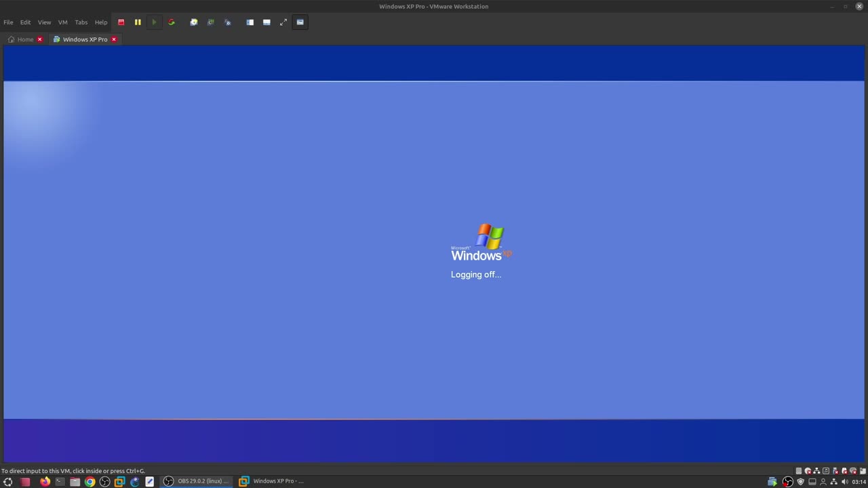Click the VM network adapter status icon
868x488 pixels.
(x=816, y=471)
